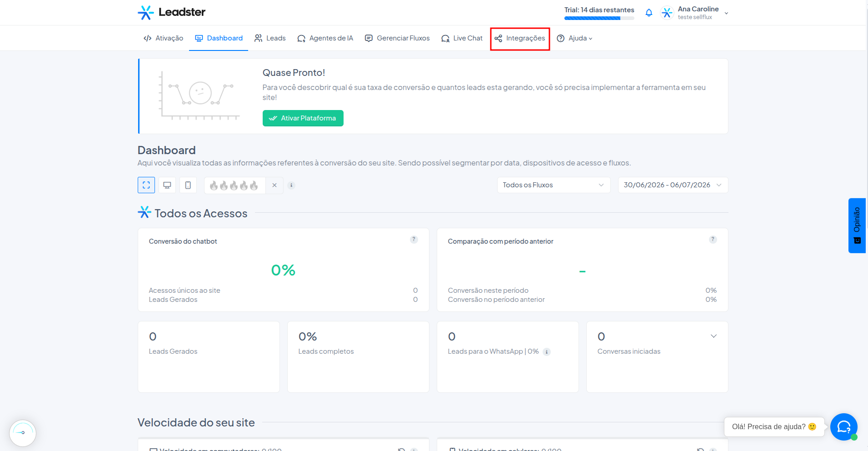Expand the Conversas iniciadas card

tap(713, 336)
